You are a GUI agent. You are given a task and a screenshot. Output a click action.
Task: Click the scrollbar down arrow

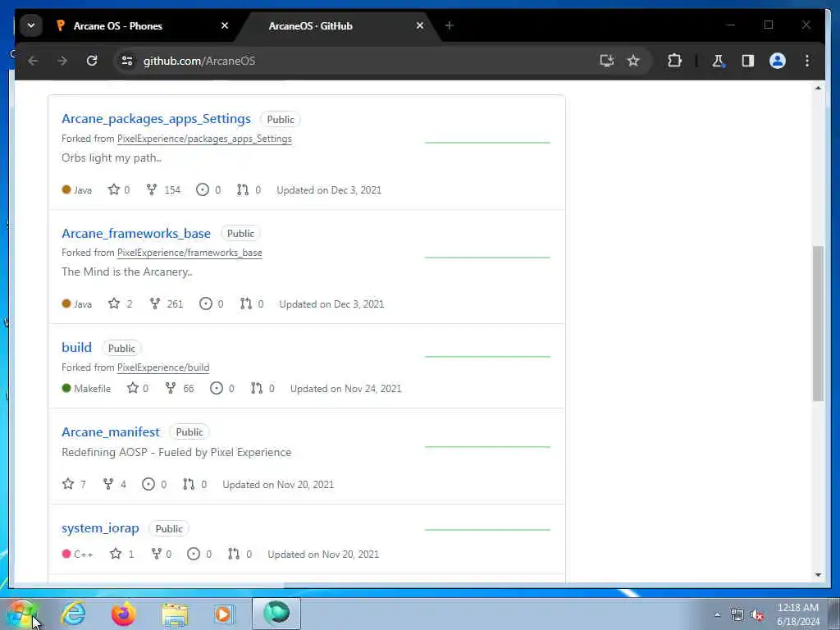pyautogui.click(x=818, y=575)
